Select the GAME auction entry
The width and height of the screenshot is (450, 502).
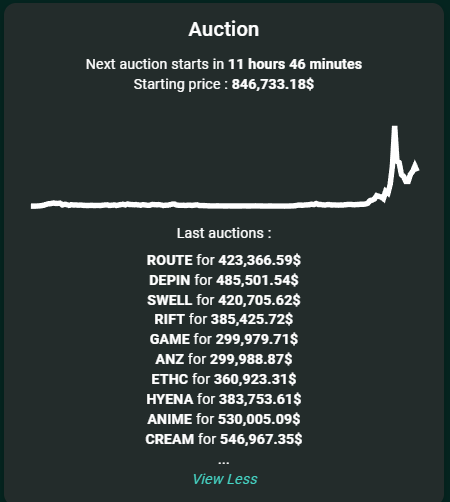(x=224, y=339)
